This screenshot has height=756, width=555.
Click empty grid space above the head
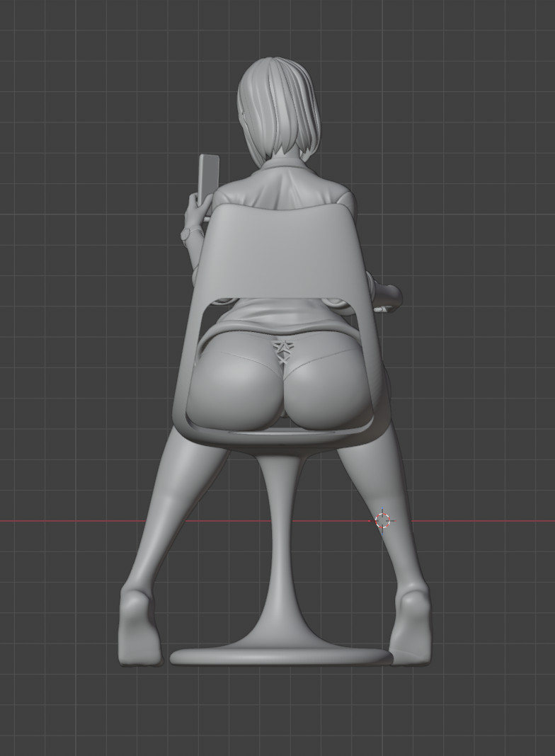pyautogui.click(x=279, y=29)
